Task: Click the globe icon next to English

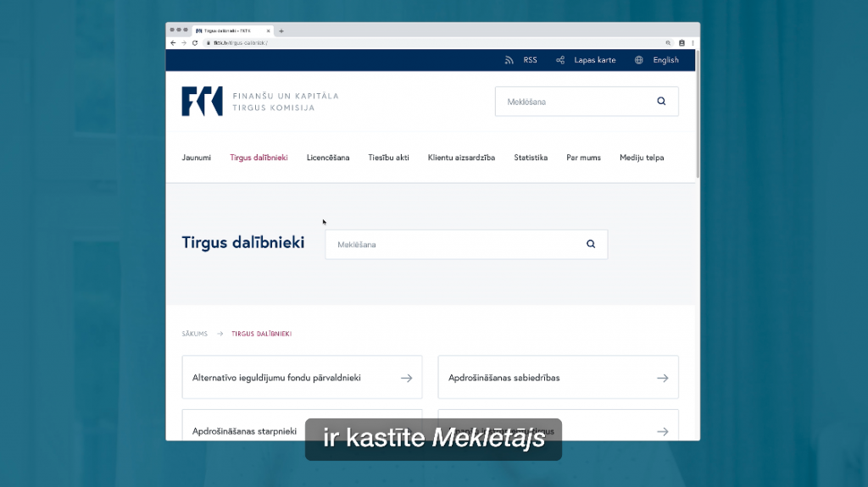Action: tap(639, 60)
